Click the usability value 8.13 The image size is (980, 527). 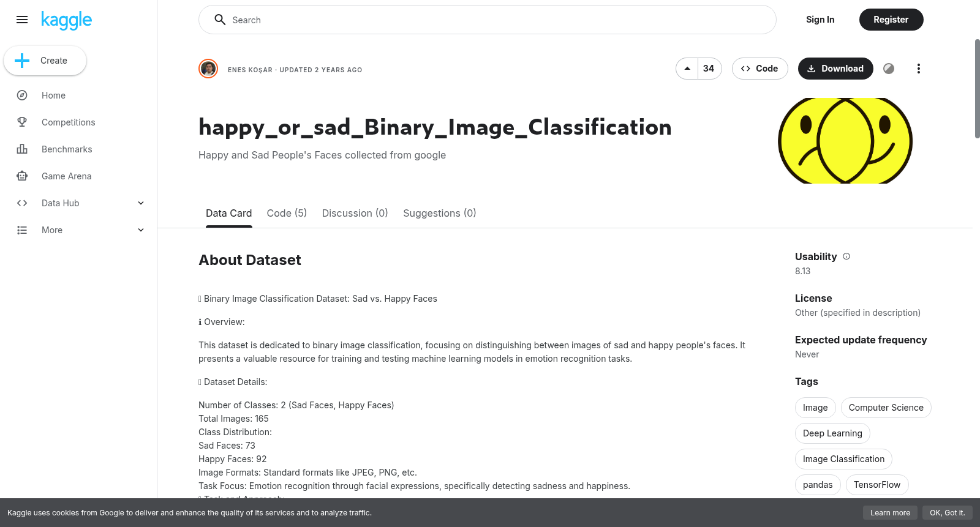click(802, 271)
